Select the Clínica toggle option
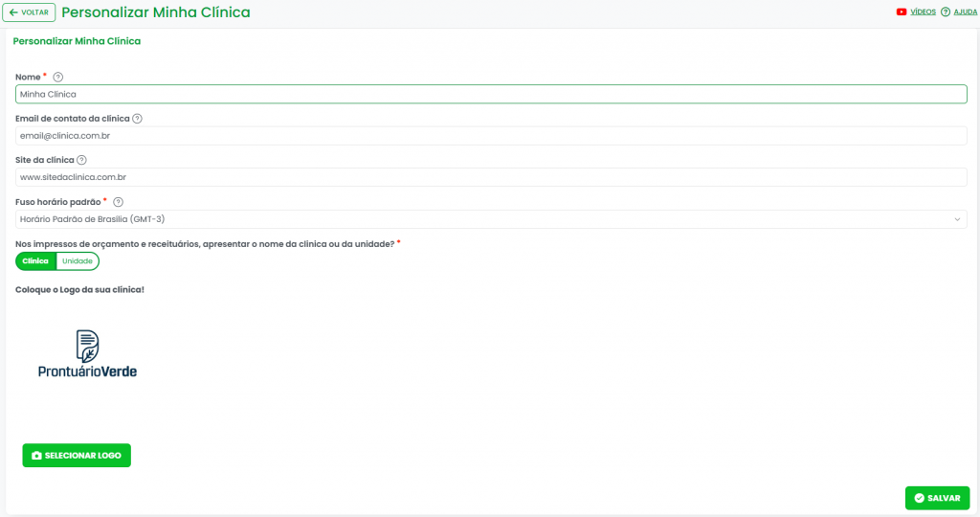 (35, 261)
